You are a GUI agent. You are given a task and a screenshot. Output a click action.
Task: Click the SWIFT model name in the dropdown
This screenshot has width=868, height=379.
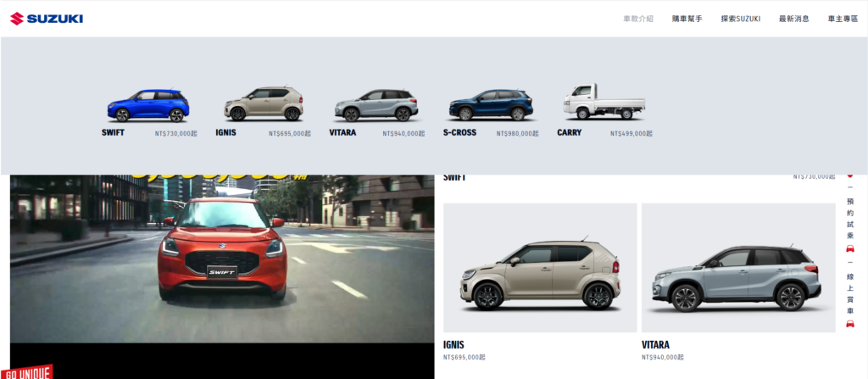point(113,133)
